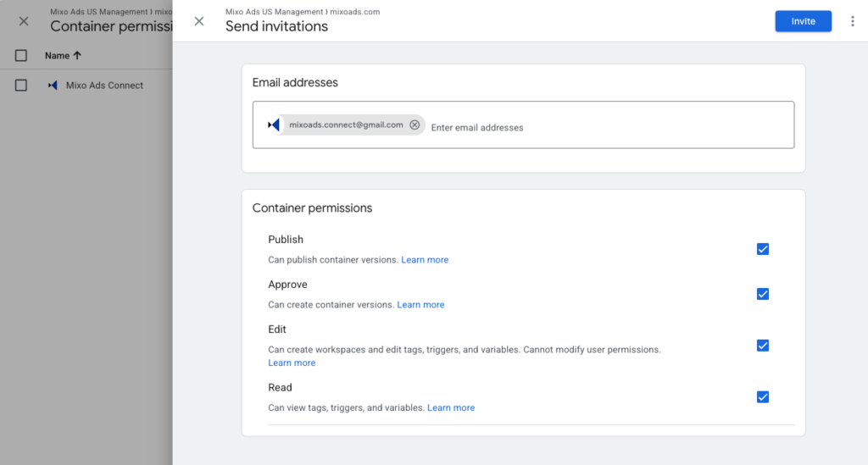Viewport: 868px width, 465px height.
Task: Open Learn more link under Publish
Action: point(425,260)
